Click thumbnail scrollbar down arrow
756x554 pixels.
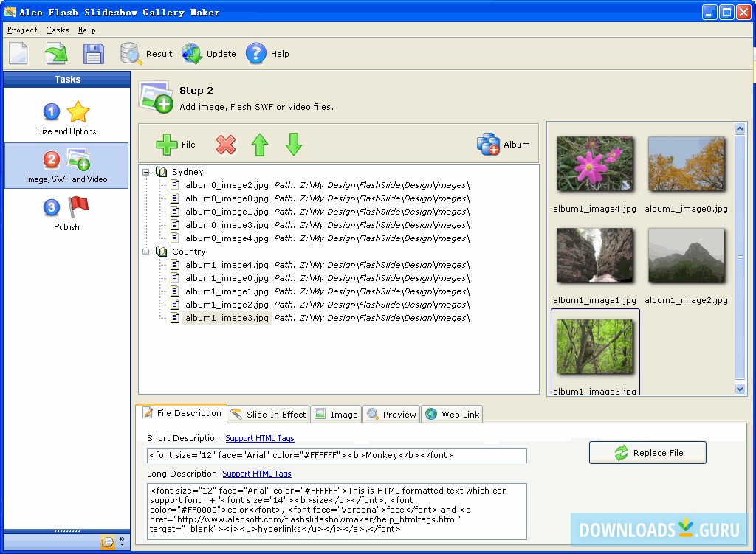click(x=740, y=389)
